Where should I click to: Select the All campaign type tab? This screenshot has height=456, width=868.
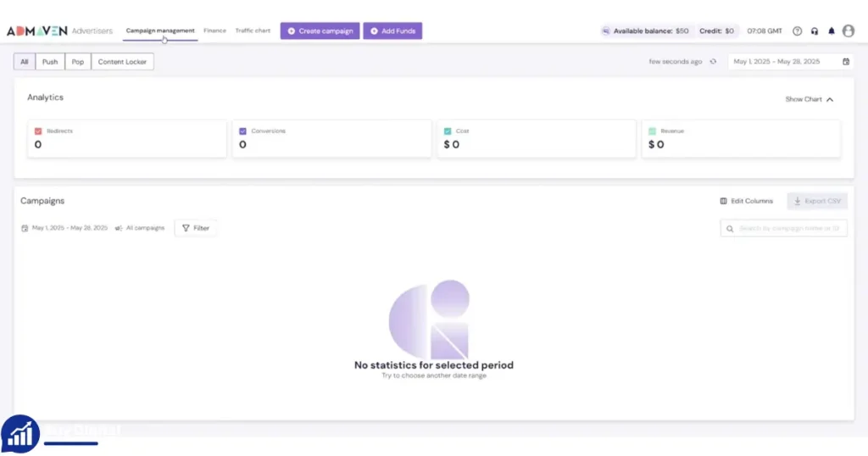coord(25,62)
